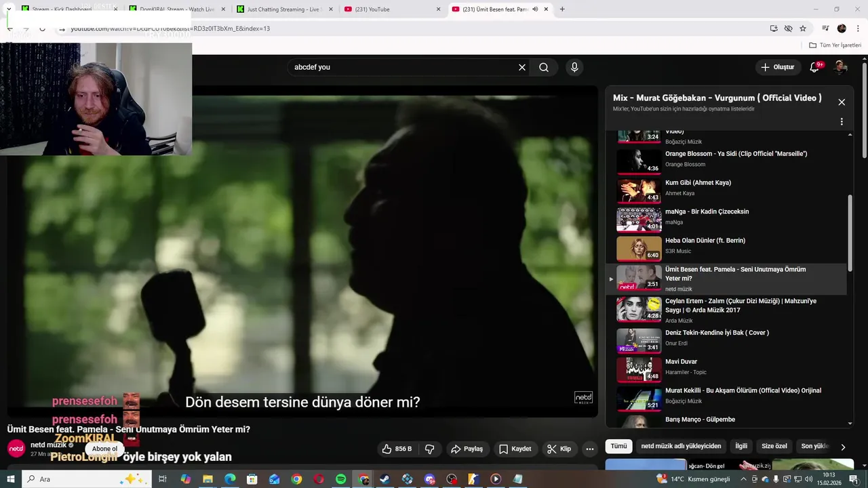Open 'Murat Kekilli - Bu Akşam Ölürüm' title

tap(743, 390)
